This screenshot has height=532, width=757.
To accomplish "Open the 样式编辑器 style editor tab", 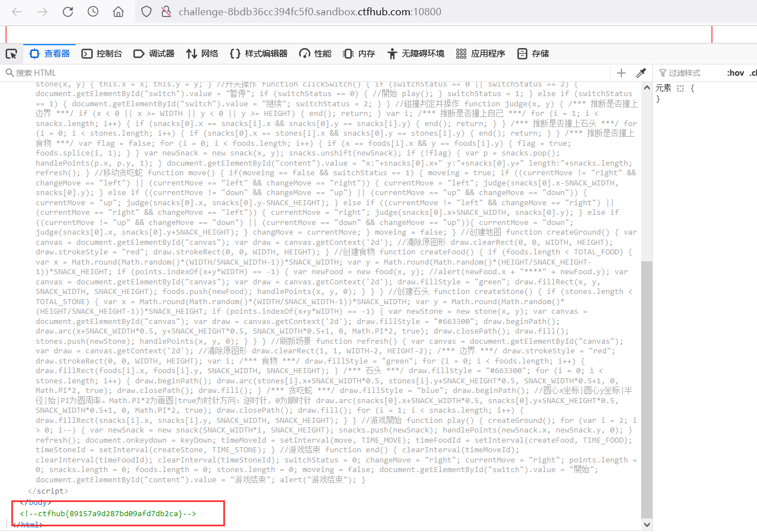I will click(258, 54).
